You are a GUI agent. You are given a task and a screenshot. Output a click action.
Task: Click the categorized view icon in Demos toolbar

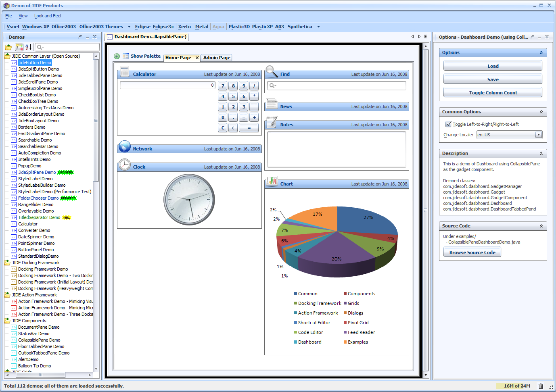tap(19, 47)
